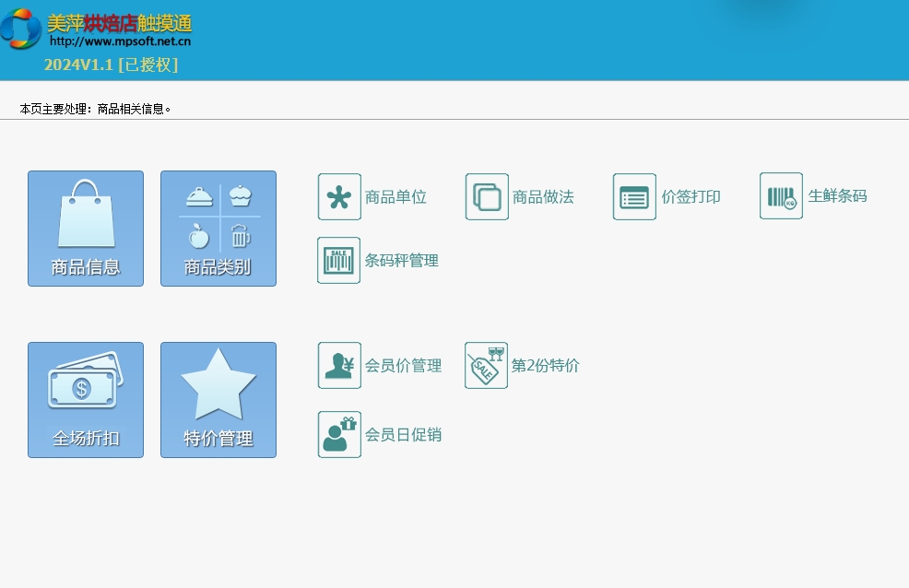The image size is (909, 588).
Task: Open the www.mpsoft.net.cn website link
Action: pyautogui.click(x=120, y=41)
